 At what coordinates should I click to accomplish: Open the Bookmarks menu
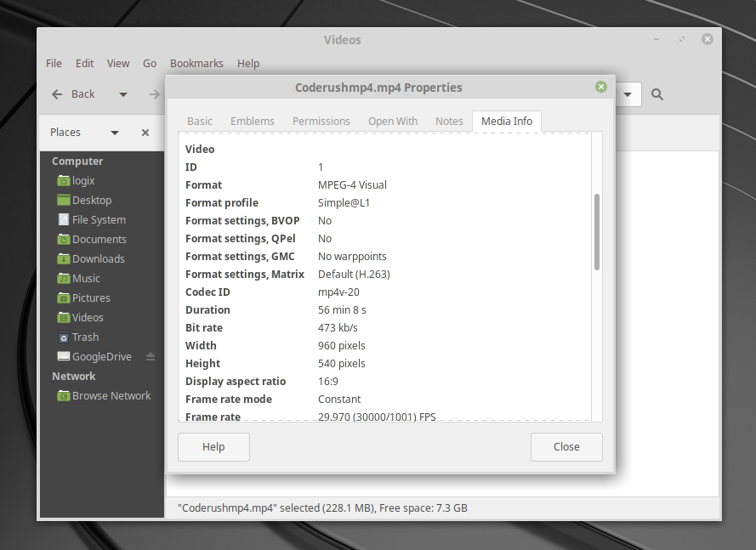[x=196, y=63]
